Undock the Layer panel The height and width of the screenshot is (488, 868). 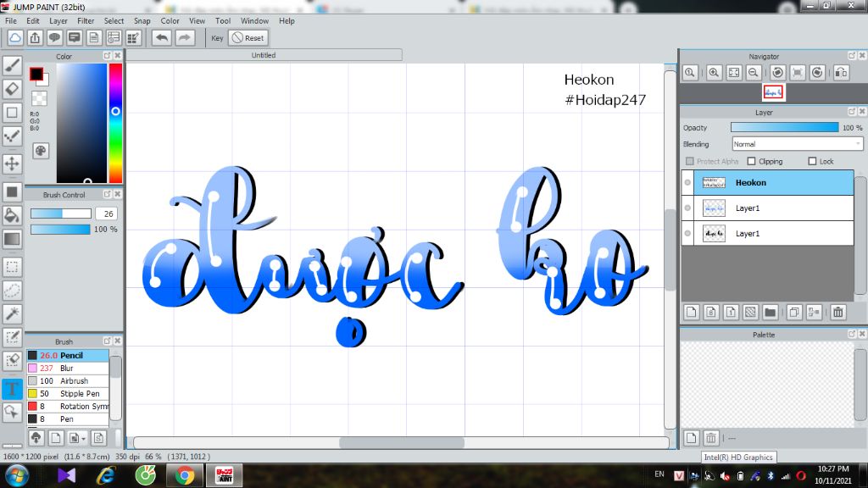coord(851,112)
